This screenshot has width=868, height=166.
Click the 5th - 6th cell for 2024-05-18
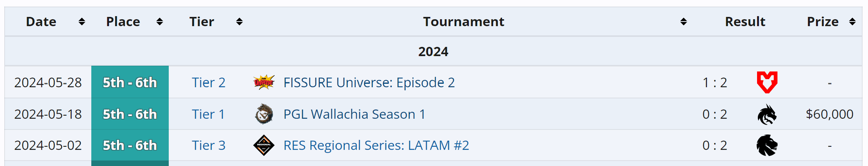click(130, 114)
